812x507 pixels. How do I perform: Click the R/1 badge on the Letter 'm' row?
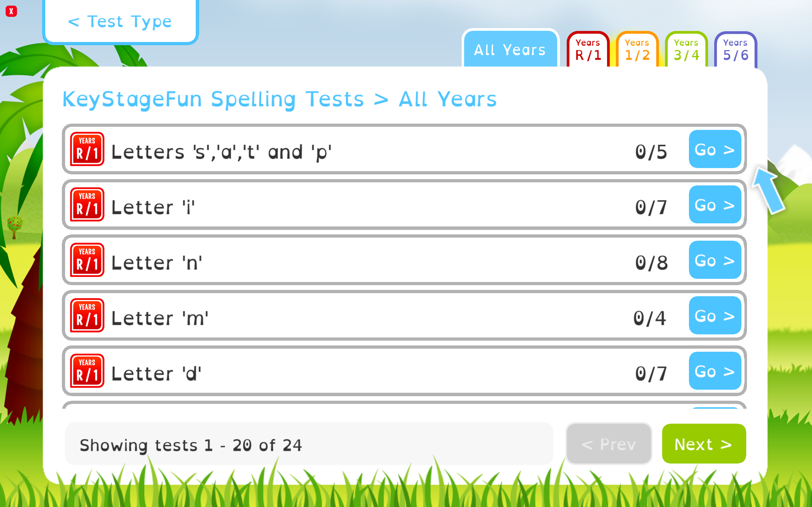click(87, 316)
